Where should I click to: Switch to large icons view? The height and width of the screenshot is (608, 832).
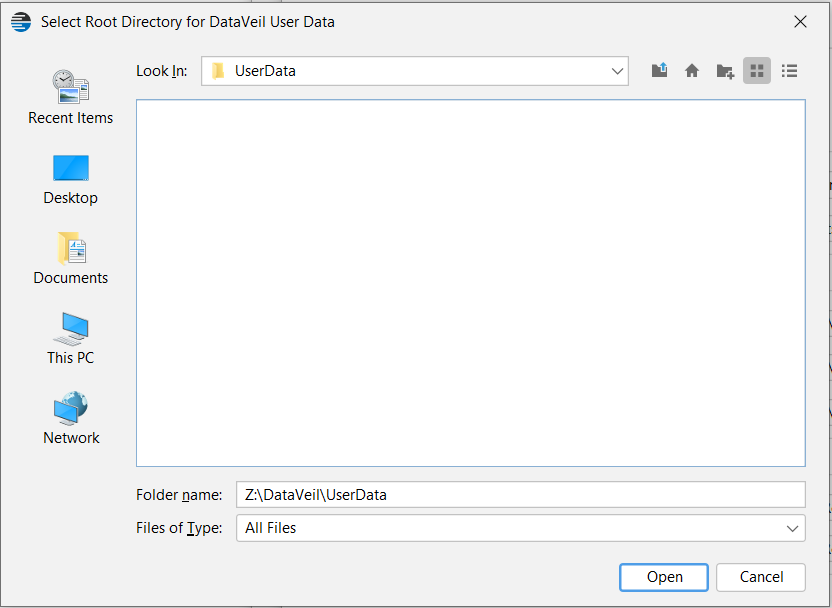point(757,71)
